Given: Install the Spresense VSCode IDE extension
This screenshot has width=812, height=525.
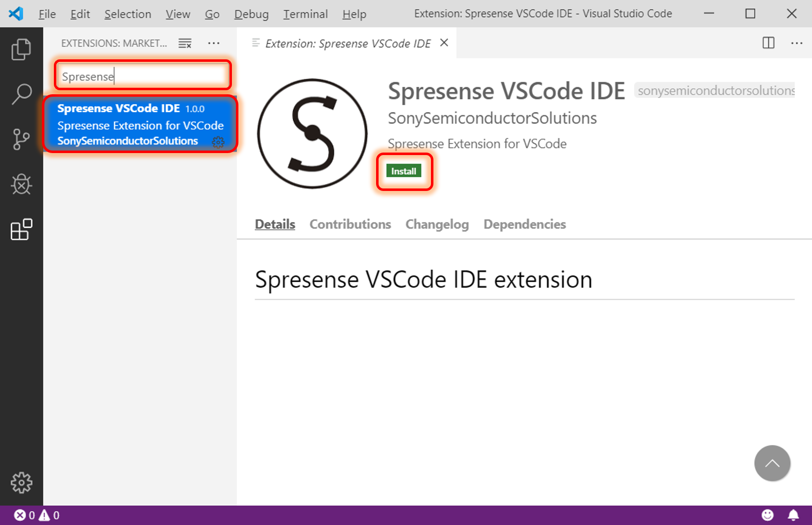Looking at the screenshot, I should click(404, 171).
